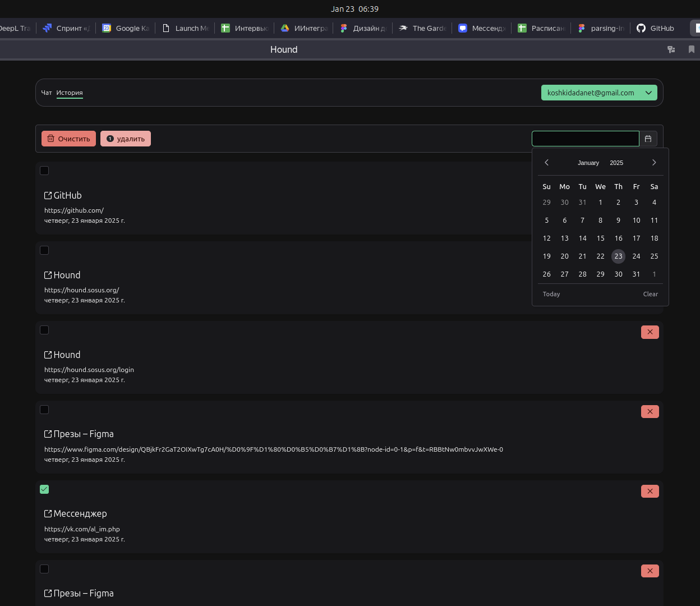Pick January 15 in the calendar
This screenshot has height=606, width=700.
600,238
